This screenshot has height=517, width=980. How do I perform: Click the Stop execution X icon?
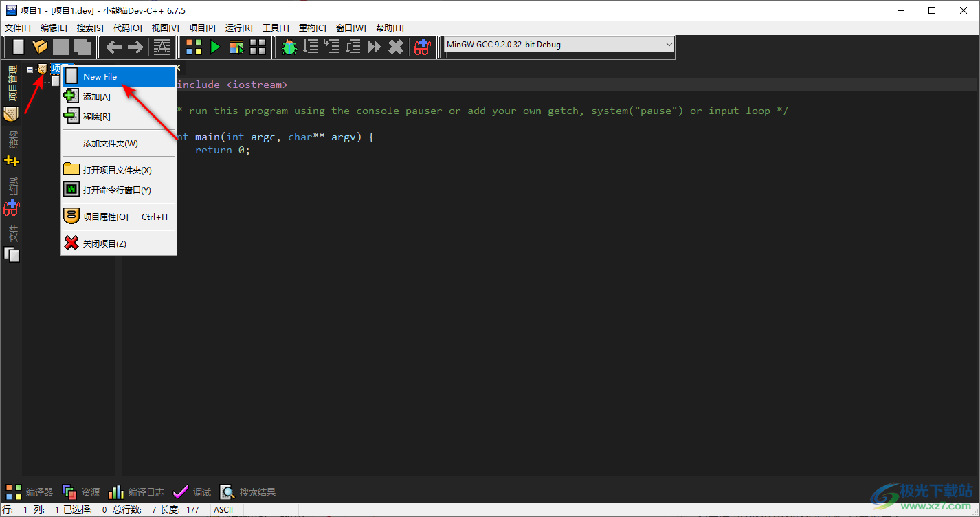coord(396,47)
